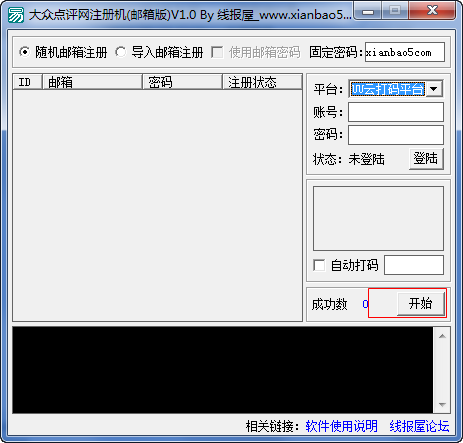The image size is (463, 443).
Task: Toggle the 使用邮箱密码 checkbox
Action: click(x=217, y=52)
